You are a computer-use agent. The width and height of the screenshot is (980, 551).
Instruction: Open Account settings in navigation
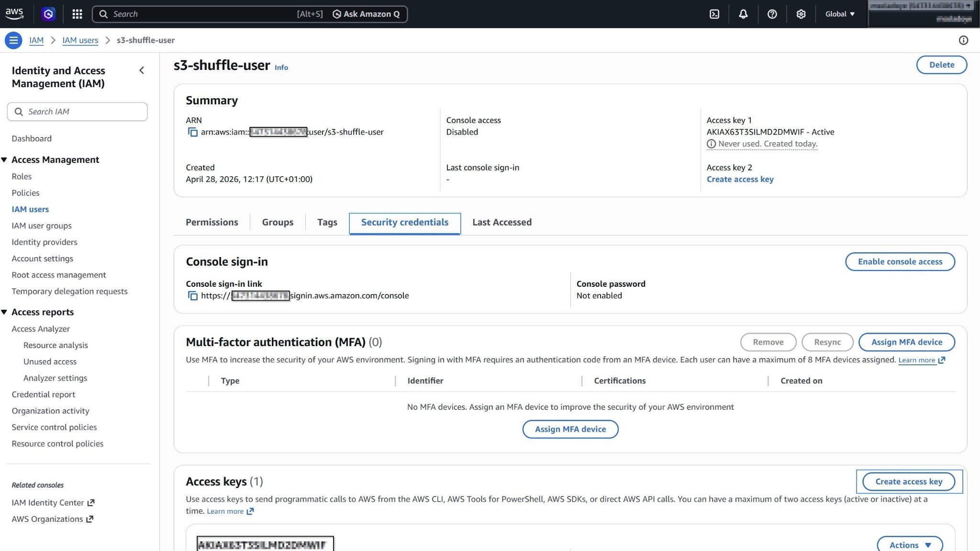(43, 258)
